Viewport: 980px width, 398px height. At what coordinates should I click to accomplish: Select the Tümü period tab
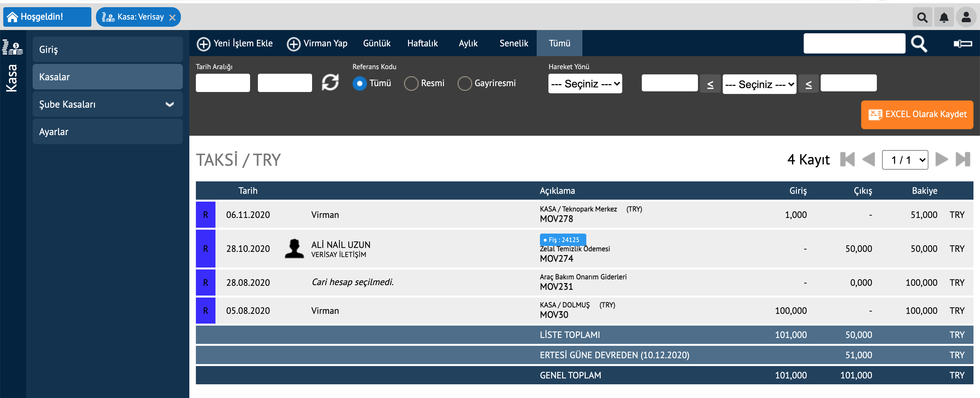559,43
